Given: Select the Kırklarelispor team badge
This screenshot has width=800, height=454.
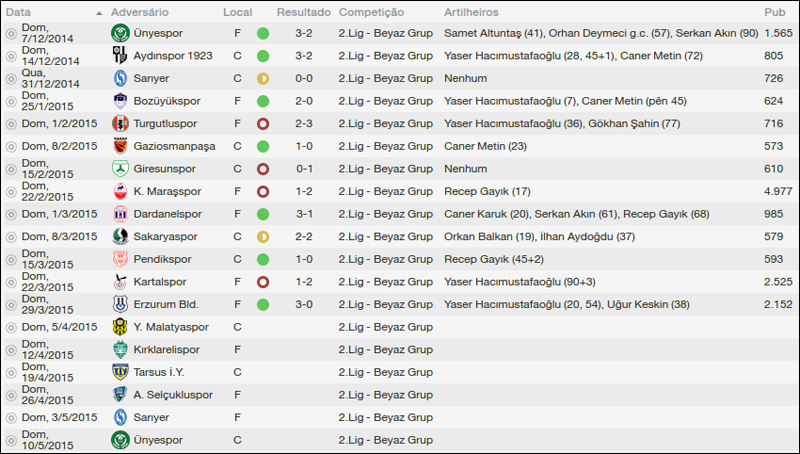Looking at the screenshot, I should coord(120,349).
